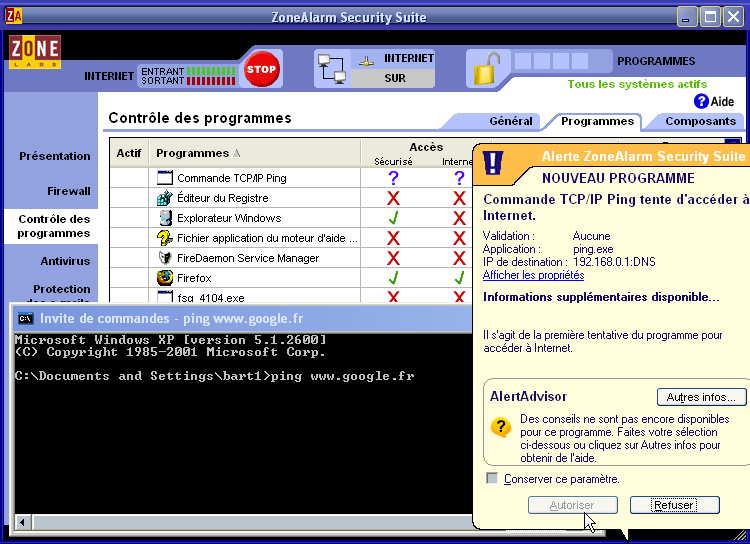This screenshot has height=544, width=750.
Task: Switch to the Composants tab
Action: tap(700, 121)
